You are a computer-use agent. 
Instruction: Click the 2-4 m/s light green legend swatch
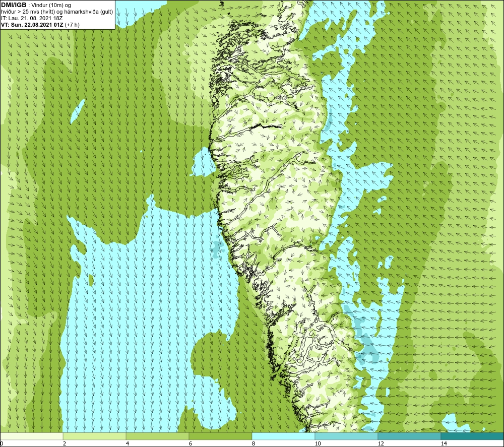(x=95, y=436)
